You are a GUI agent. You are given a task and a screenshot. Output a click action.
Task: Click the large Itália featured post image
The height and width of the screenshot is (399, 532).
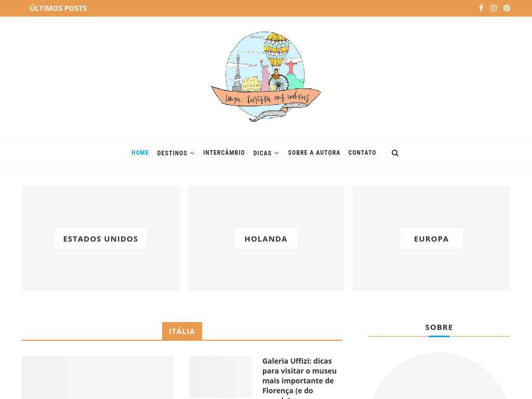coord(98,378)
